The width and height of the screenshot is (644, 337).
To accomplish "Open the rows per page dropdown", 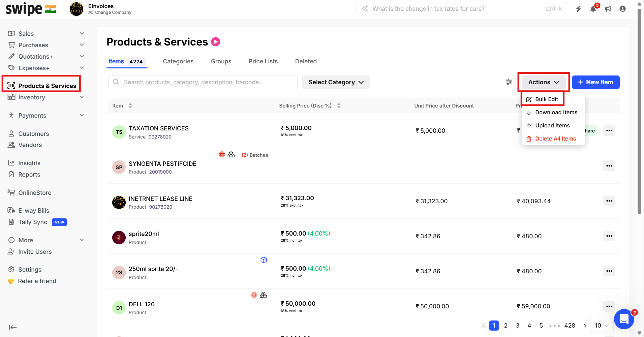I will pos(602,326).
